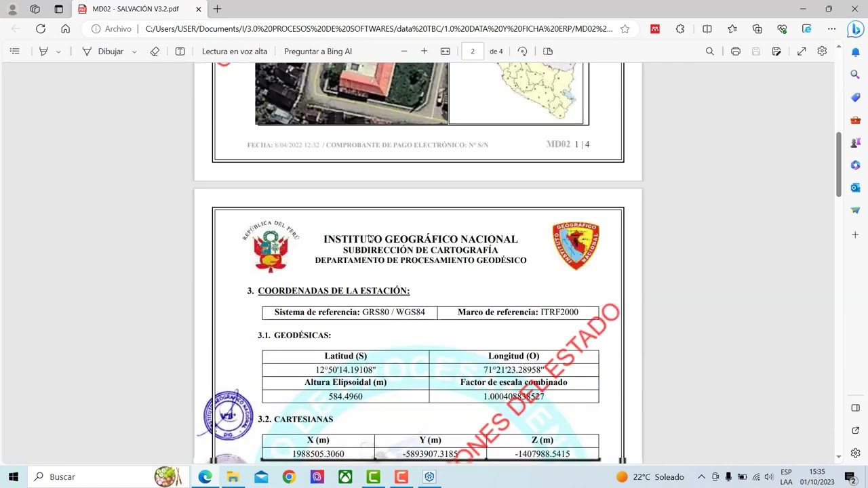Open clock showing 15:35

point(817,476)
